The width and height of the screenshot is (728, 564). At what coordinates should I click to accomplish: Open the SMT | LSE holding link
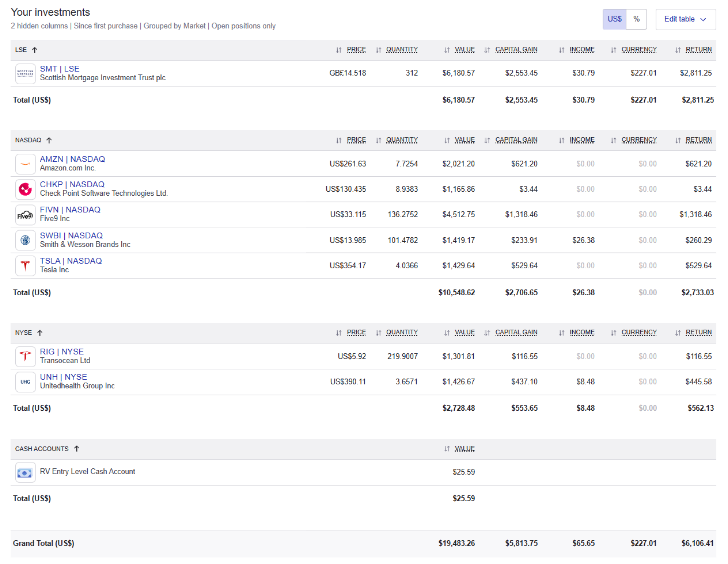coord(60,69)
